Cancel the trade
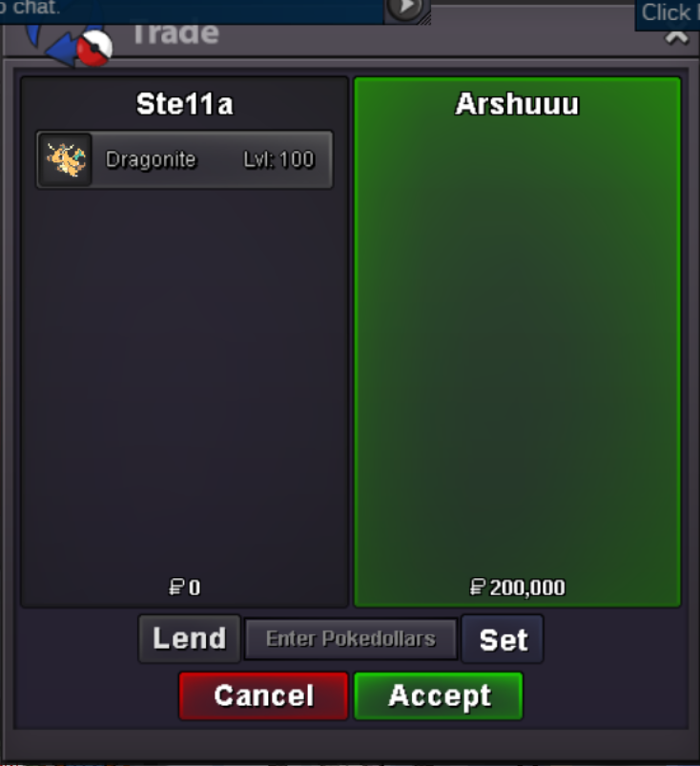The height and width of the screenshot is (766, 700). [x=263, y=695]
